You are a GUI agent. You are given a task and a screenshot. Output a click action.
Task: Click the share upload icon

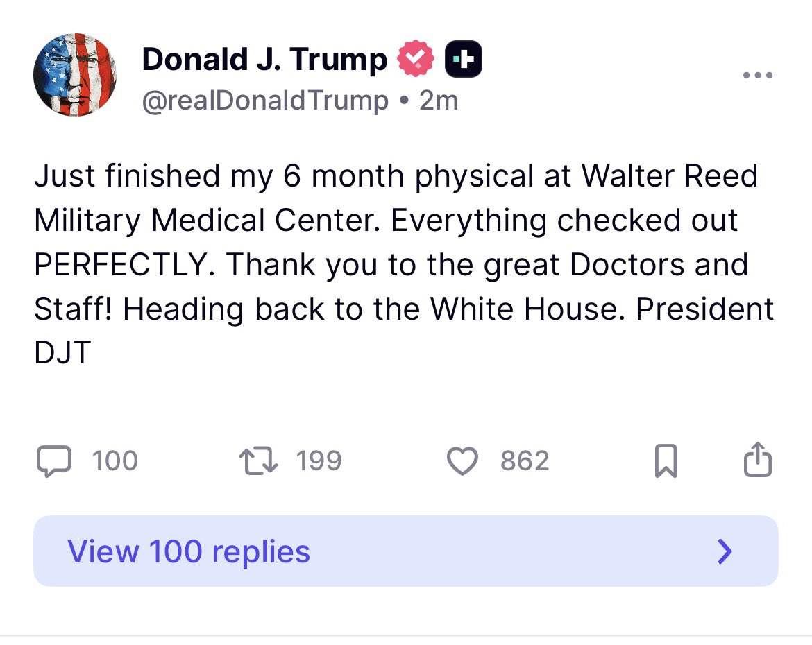[758, 459]
